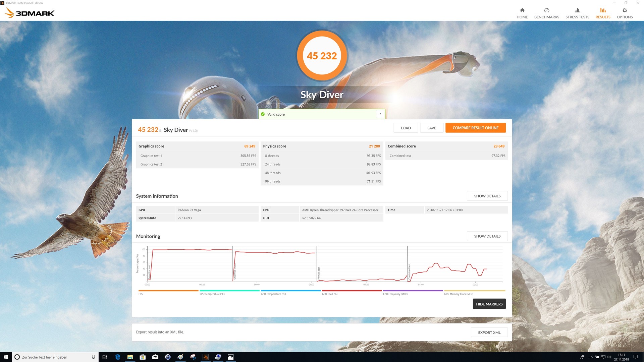Click the HIDE MARKERS button
The height and width of the screenshot is (362, 644).
[x=489, y=304]
